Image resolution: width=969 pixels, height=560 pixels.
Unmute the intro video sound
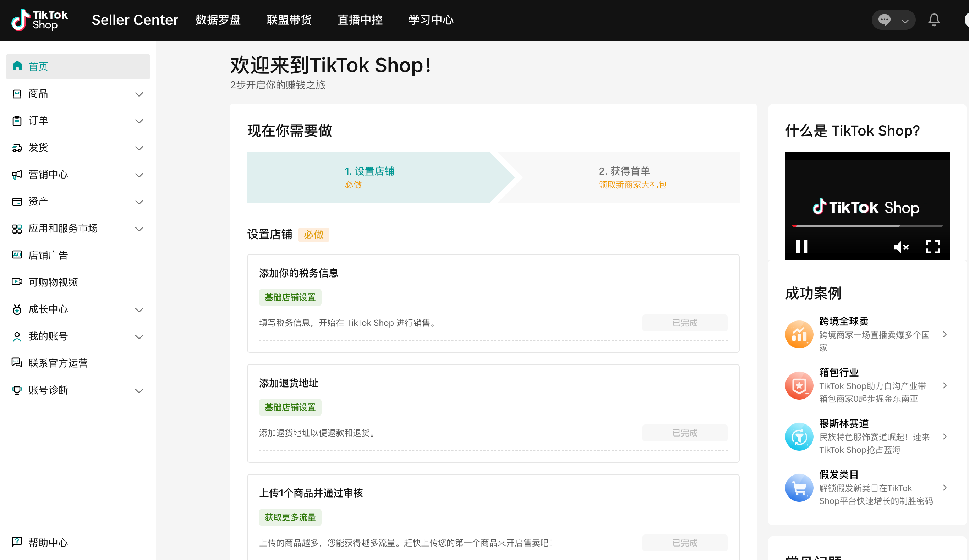point(901,247)
